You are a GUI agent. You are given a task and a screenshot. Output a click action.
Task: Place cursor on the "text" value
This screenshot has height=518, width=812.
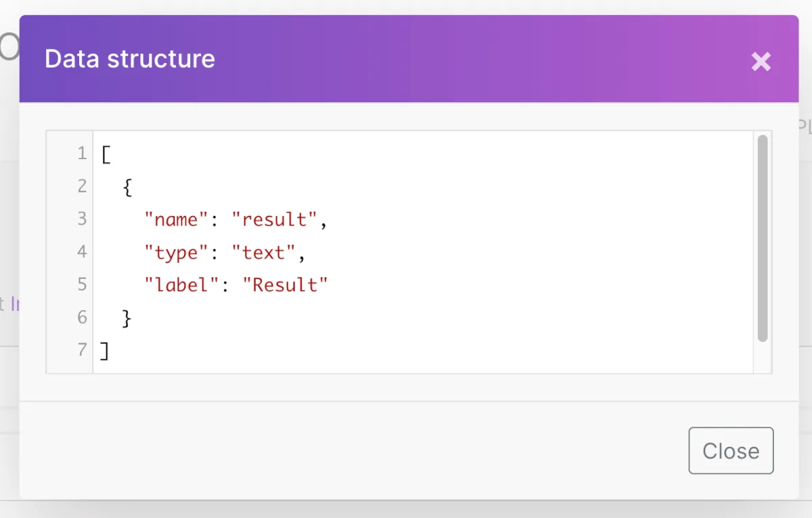[x=264, y=253]
